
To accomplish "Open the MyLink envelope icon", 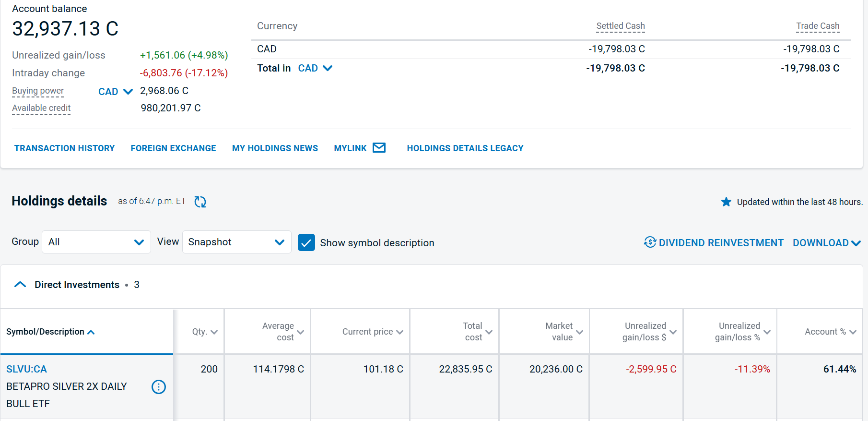I will [379, 148].
